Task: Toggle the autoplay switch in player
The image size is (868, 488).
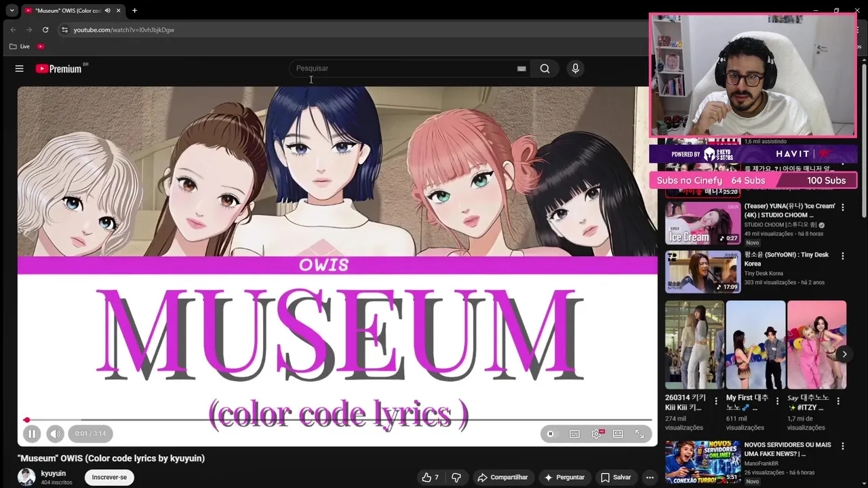Action: pos(551,434)
